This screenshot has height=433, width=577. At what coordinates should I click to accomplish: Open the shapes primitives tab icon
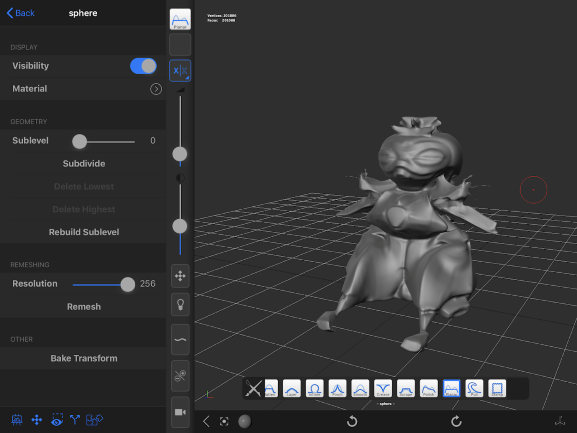coord(94,420)
